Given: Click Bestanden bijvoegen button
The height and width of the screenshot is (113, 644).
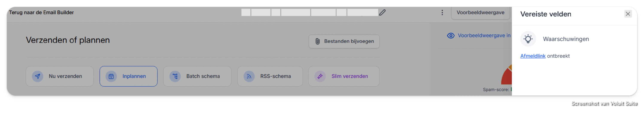Looking at the screenshot, I should [x=344, y=41].
